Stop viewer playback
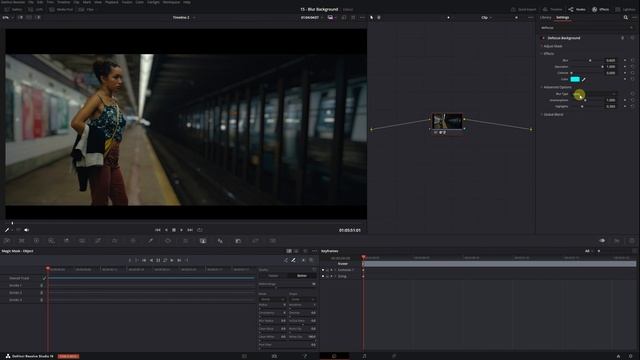 174,230
